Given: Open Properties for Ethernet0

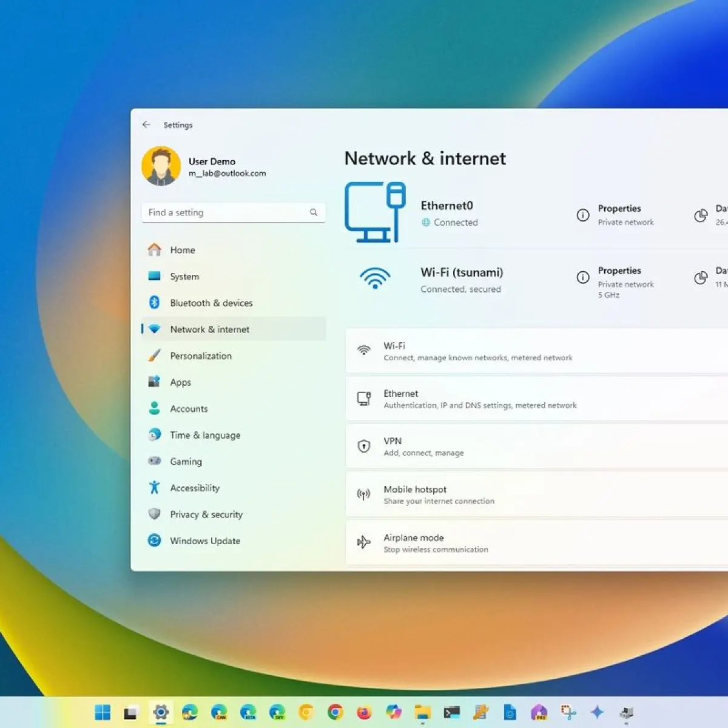Looking at the screenshot, I should pyautogui.click(x=615, y=215).
